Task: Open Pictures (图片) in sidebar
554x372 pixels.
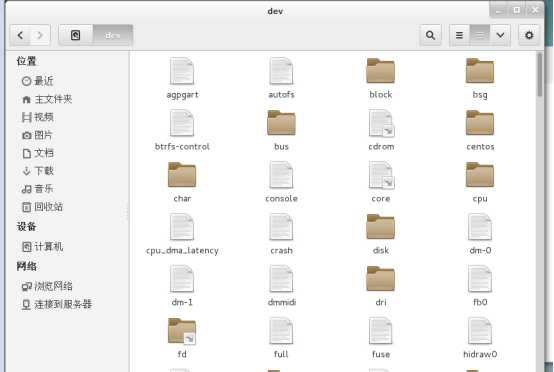Action: [37, 135]
